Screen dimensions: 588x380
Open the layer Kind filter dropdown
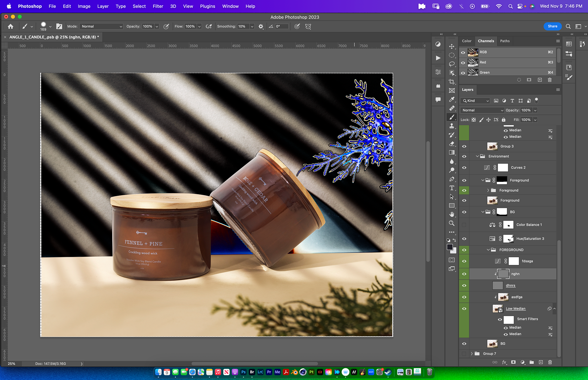click(476, 101)
